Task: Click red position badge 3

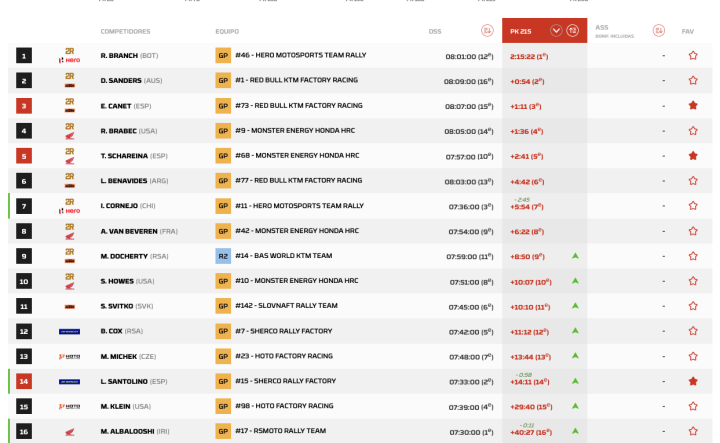Action: point(24,106)
